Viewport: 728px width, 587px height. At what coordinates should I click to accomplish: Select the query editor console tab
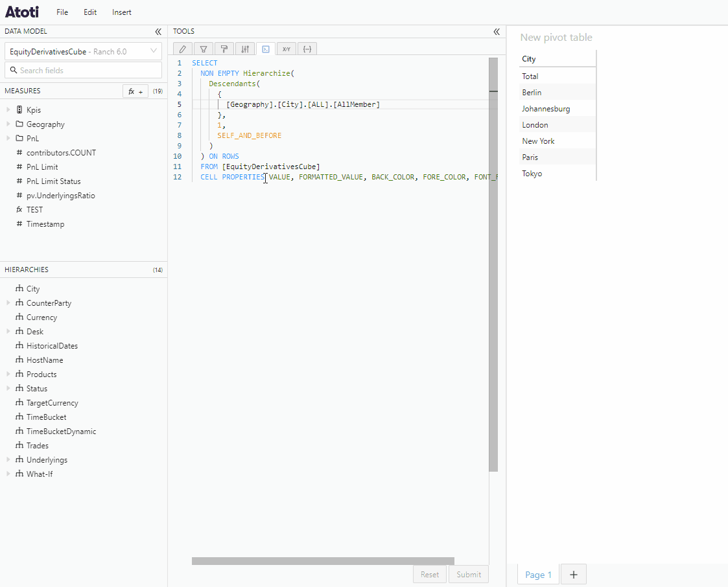(x=266, y=49)
